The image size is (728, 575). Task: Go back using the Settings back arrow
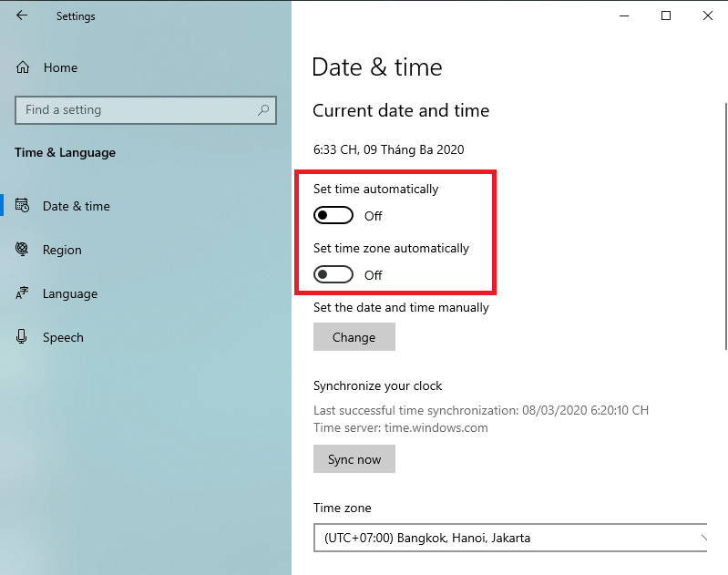(x=22, y=15)
